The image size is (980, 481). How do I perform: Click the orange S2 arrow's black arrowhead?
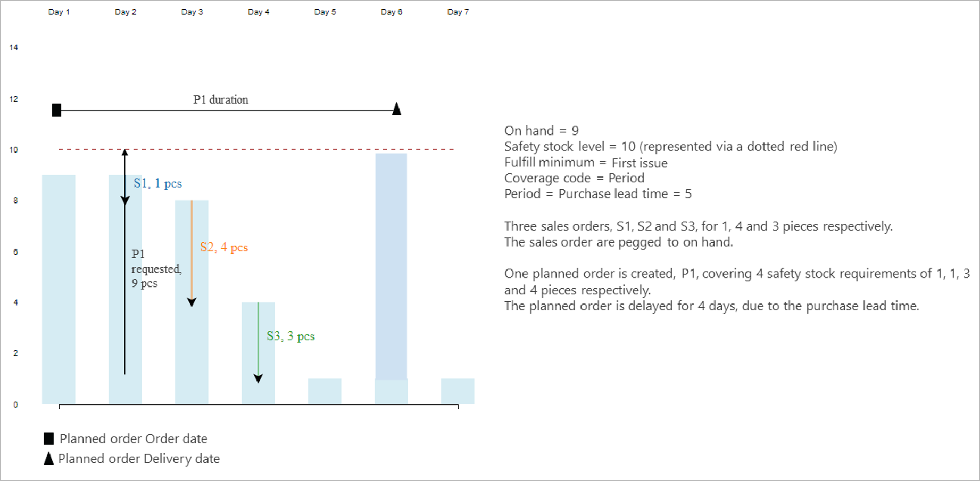click(x=192, y=302)
